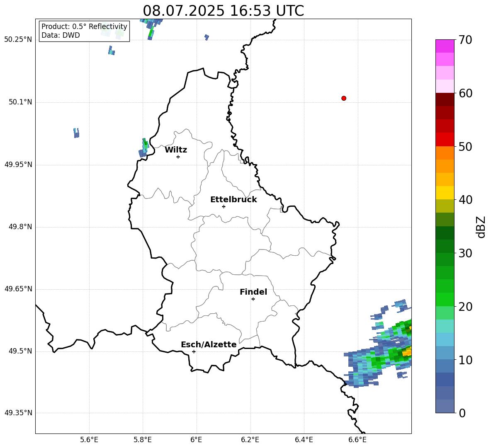Click the 50.1°N latitude axis label
Image resolution: width=491 pixels, height=448 pixels.
(20, 102)
